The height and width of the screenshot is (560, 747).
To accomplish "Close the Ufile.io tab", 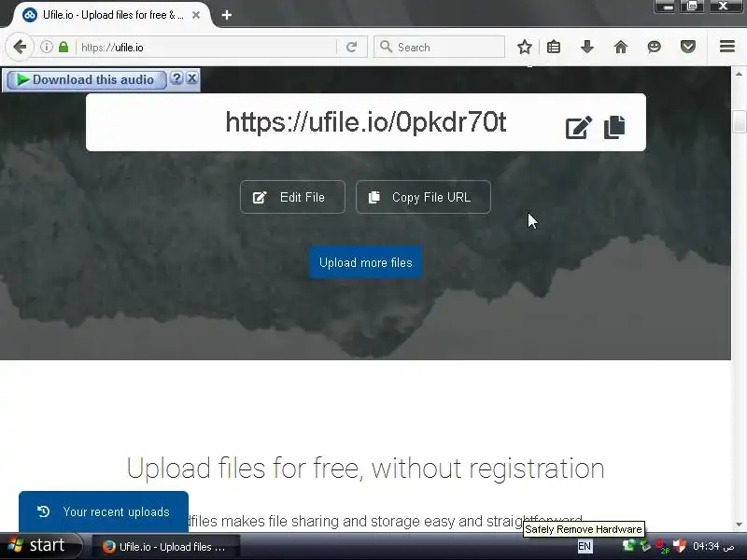I will pyautogui.click(x=196, y=15).
